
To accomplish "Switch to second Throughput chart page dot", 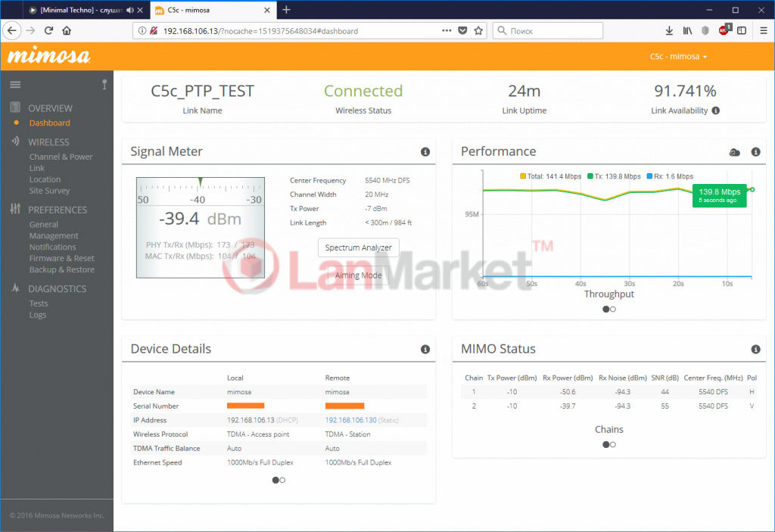I will [x=613, y=309].
